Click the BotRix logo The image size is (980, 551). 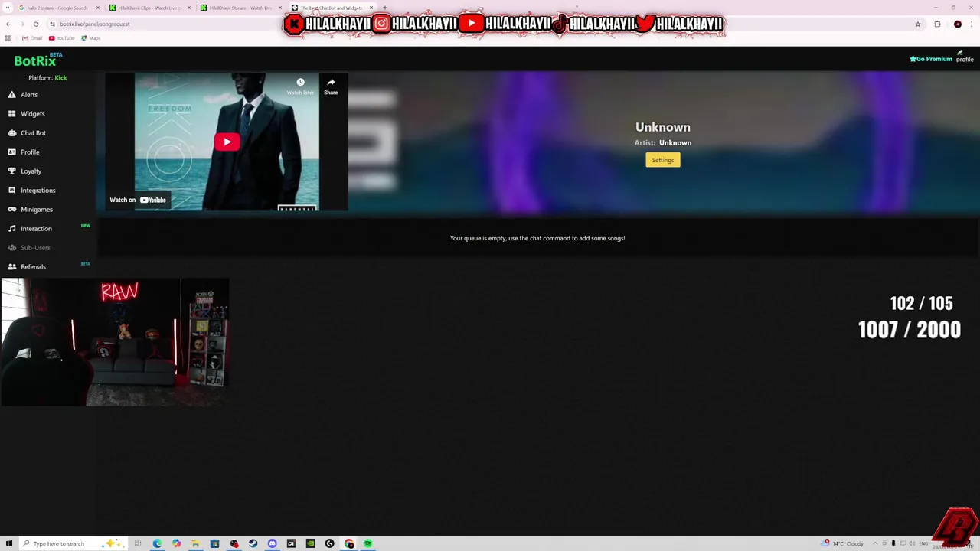(x=35, y=60)
